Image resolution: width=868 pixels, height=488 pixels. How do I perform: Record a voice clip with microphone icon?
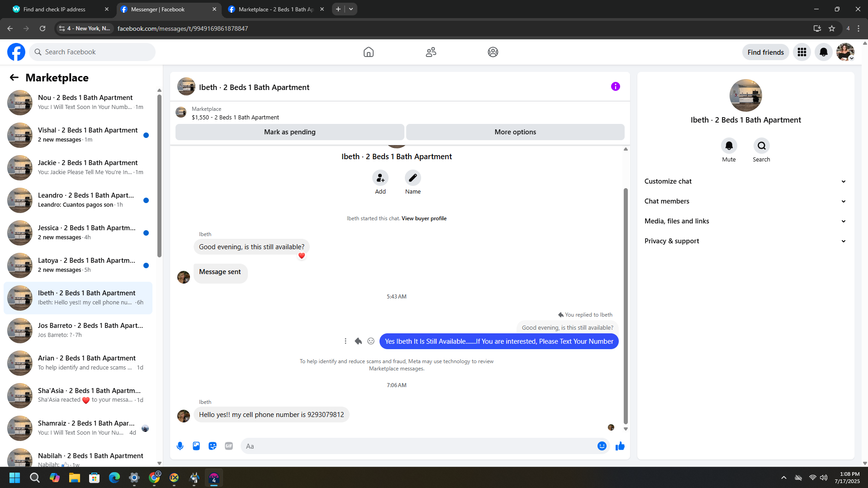pyautogui.click(x=180, y=446)
